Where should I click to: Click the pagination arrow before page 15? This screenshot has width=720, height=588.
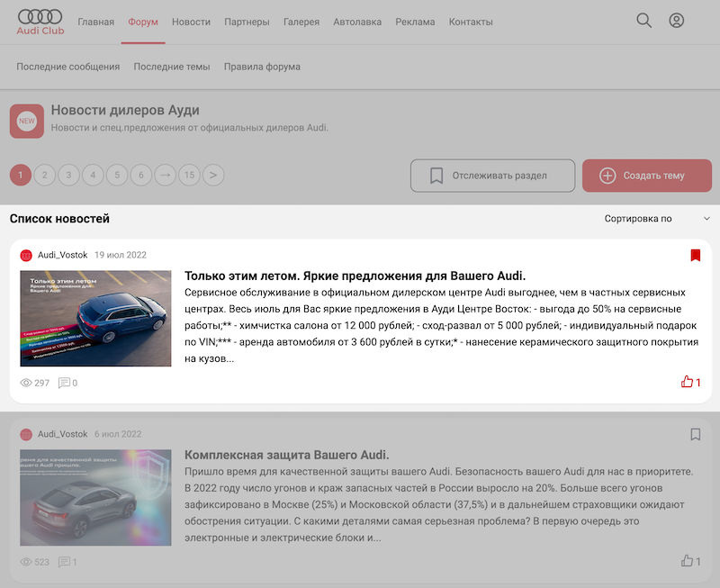(x=166, y=175)
